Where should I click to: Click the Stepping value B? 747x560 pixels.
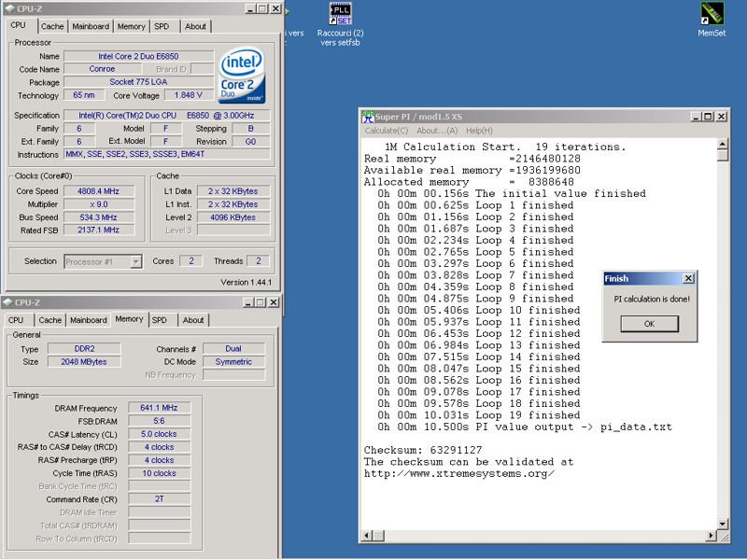[250, 129]
